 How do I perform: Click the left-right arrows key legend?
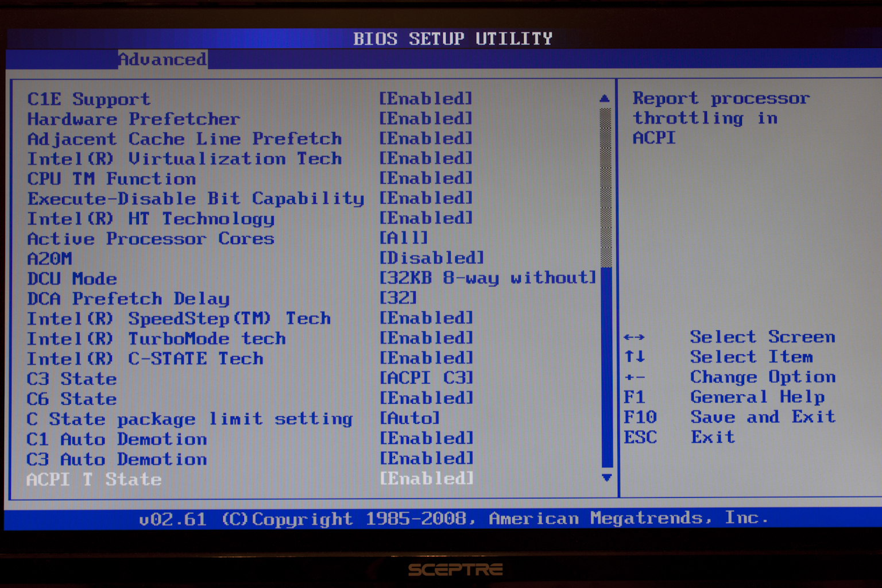[634, 337]
